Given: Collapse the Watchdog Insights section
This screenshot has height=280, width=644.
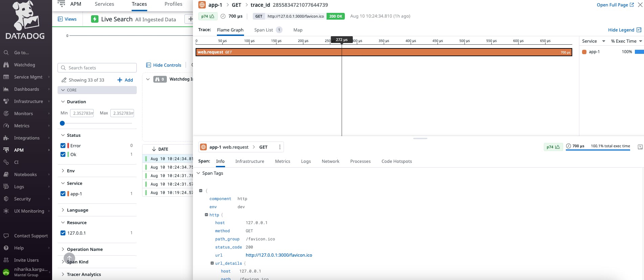Looking at the screenshot, I should coord(148,79).
